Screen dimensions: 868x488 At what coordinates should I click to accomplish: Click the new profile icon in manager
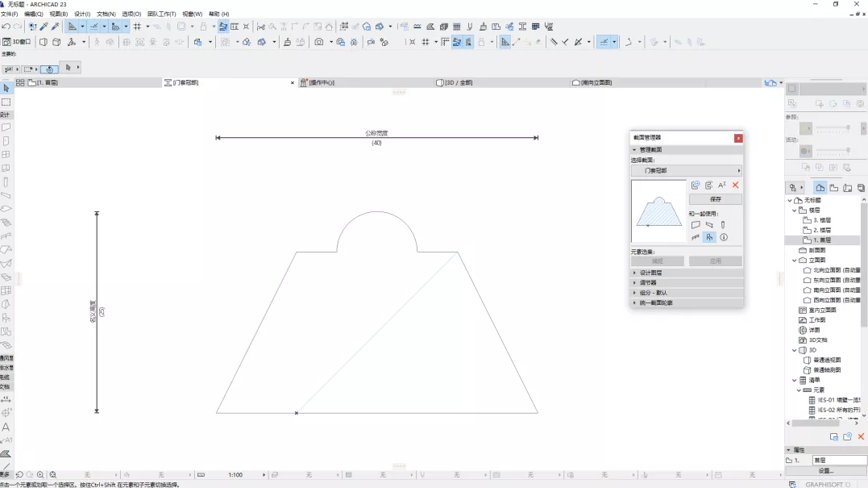click(696, 185)
